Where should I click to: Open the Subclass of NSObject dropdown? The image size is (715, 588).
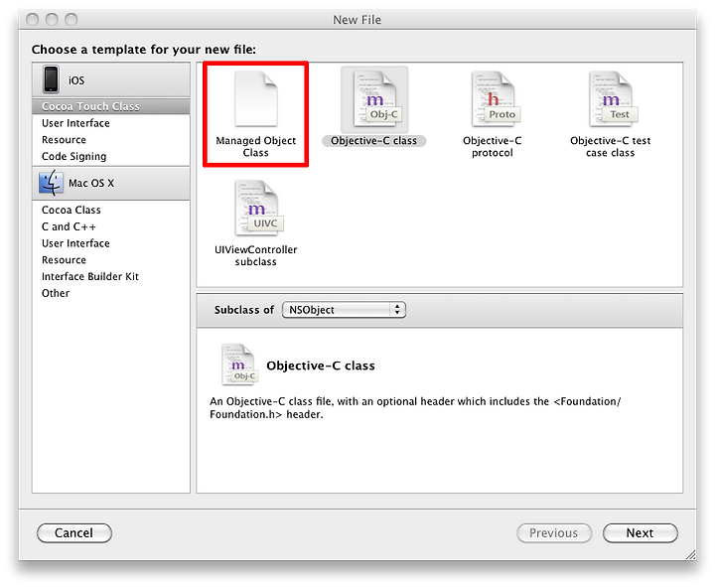[344, 309]
